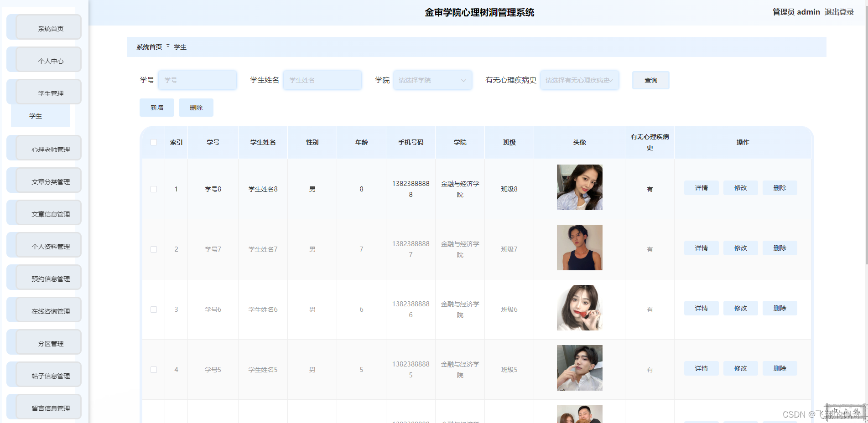Focus the 学生姓名 search input
868x423 pixels.
(322, 80)
